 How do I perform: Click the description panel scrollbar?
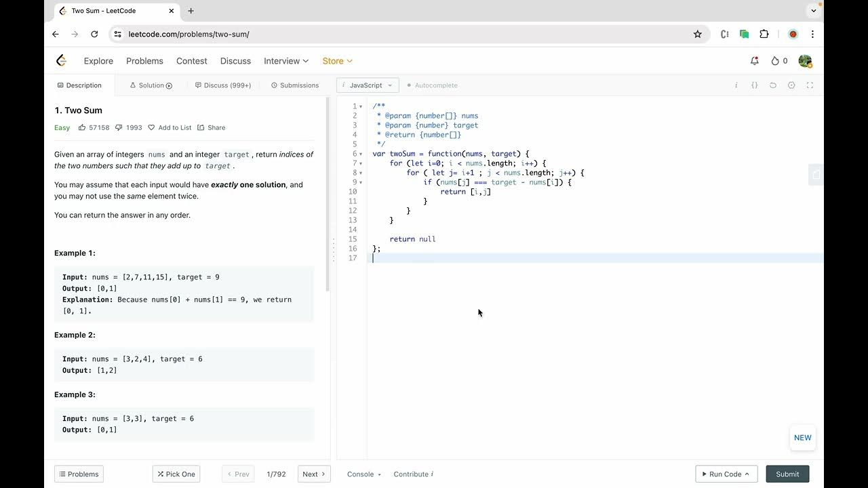328,194
